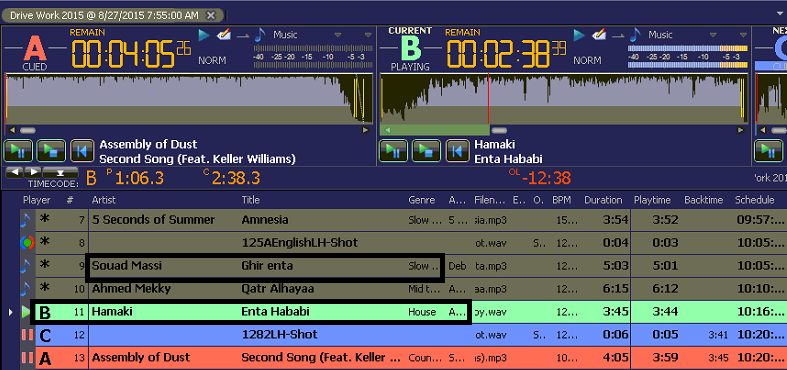Screen dimensions: 787x370
Task: Expand rightmost dropdown arrow on player A
Action: 368,35
